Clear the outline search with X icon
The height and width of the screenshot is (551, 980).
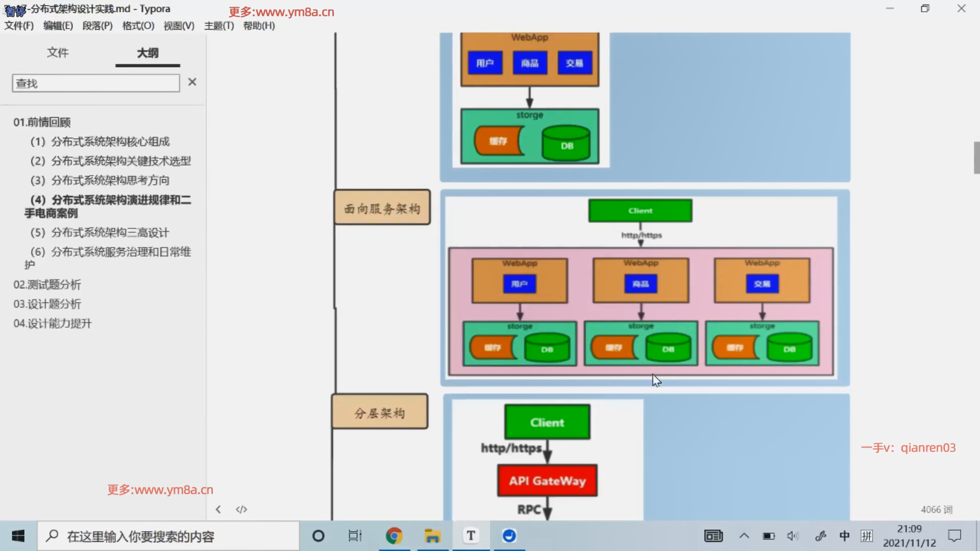(192, 82)
